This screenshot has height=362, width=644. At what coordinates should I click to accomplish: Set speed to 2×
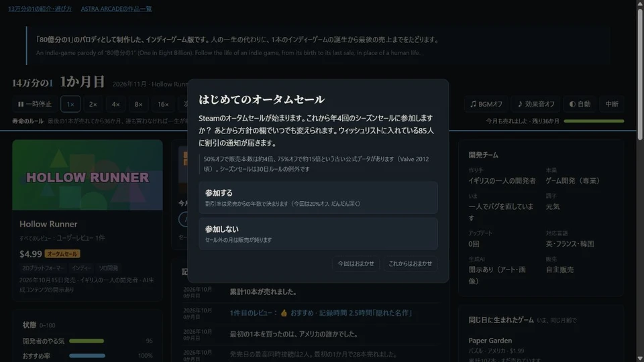(x=93, y=105)
